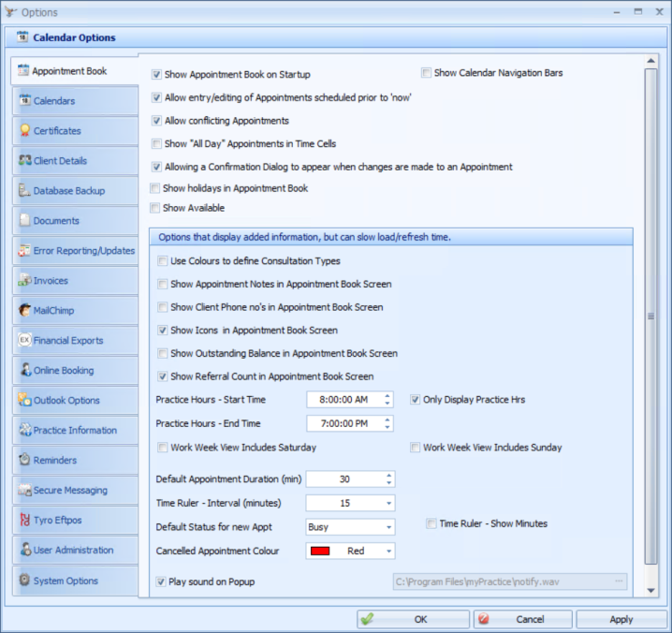The height and width of the screenshot is (633, 672).
Task: Click the vertical scrollbar thumb
Action: [650, 316]
